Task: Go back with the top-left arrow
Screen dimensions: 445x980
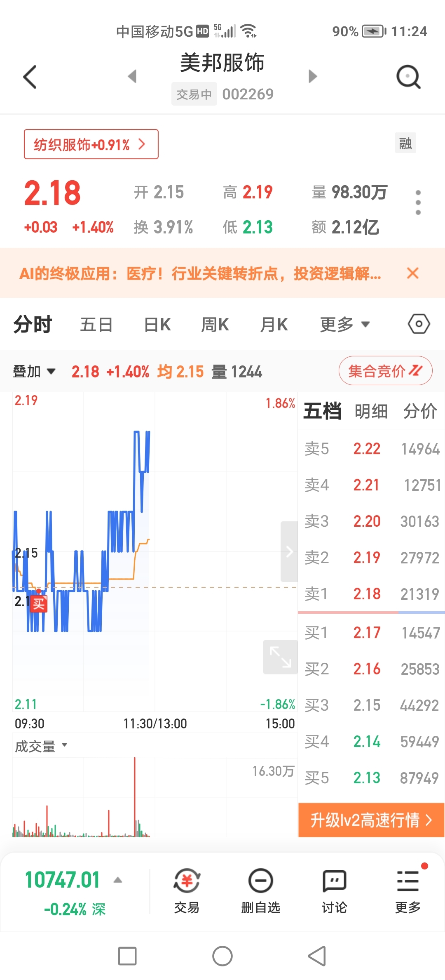Action: [x=30, y=77]
